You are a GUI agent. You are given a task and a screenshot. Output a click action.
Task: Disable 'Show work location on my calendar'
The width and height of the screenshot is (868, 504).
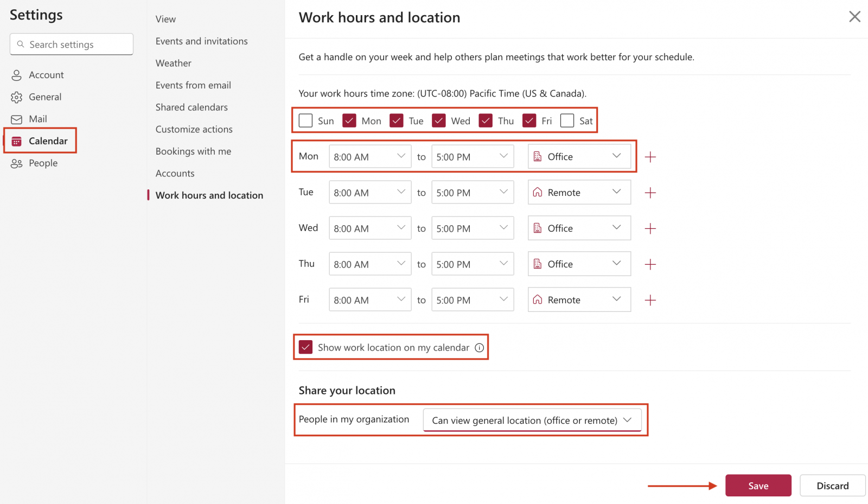tap(306, 347)
